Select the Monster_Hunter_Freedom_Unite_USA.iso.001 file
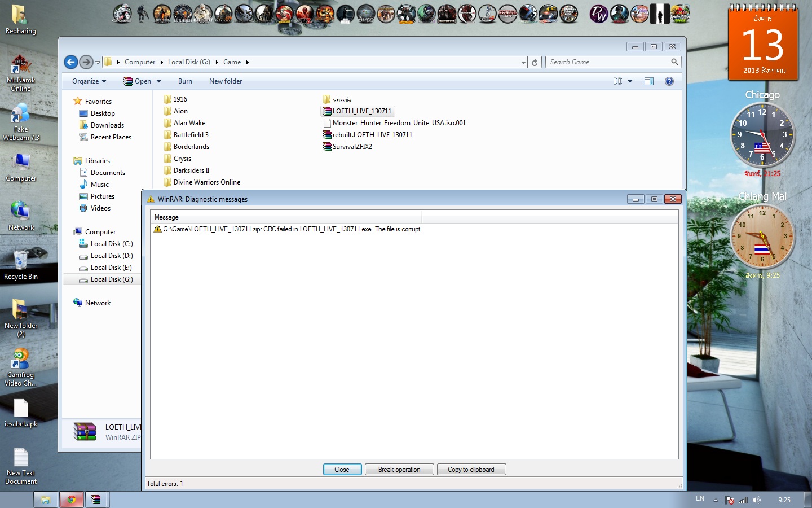The image size is (812, 508). (395, 123)
